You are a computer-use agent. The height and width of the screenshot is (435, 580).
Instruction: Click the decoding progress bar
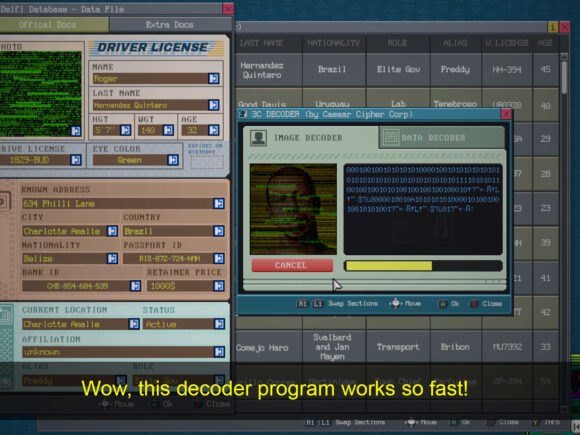[x=423, y=266]
